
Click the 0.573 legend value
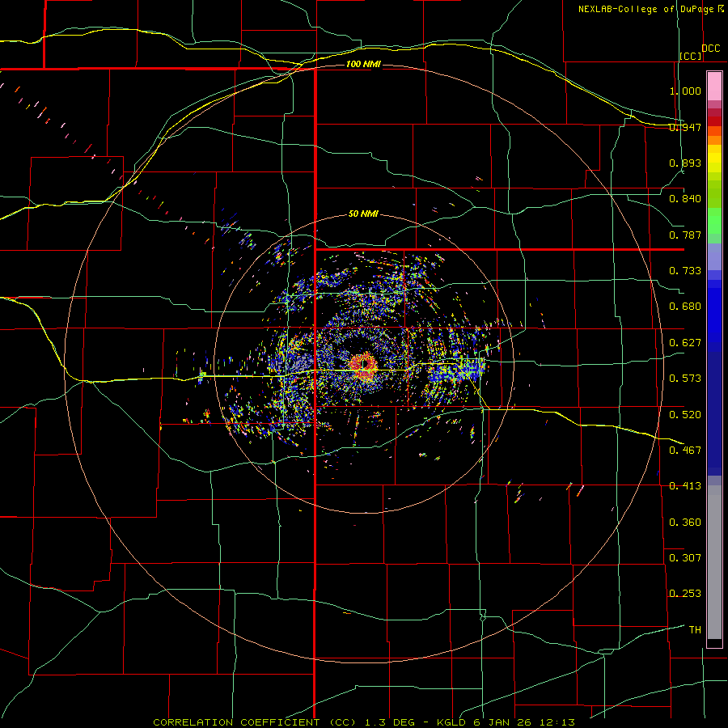pos(685,379)
